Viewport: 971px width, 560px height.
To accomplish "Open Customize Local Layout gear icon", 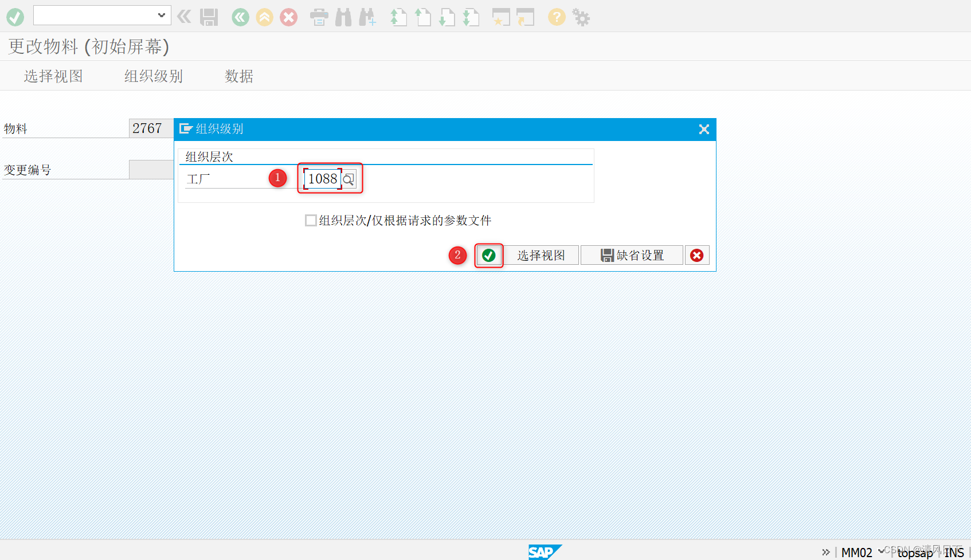I will click(x=581, y=17).
